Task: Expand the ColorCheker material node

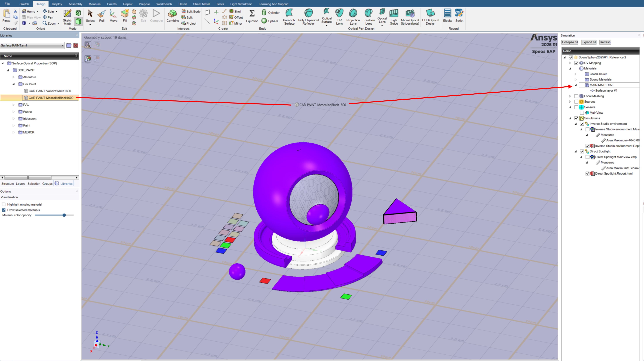Action: (576, 74)
